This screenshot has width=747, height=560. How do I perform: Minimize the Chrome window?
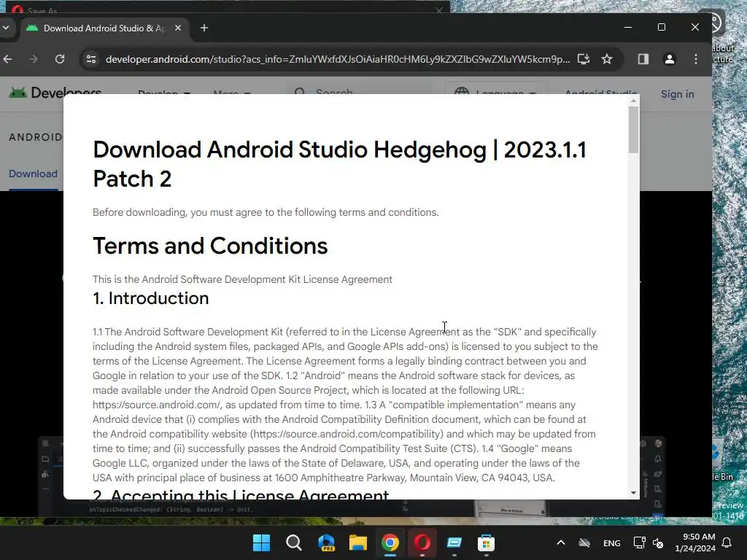(x=628, y=27)
